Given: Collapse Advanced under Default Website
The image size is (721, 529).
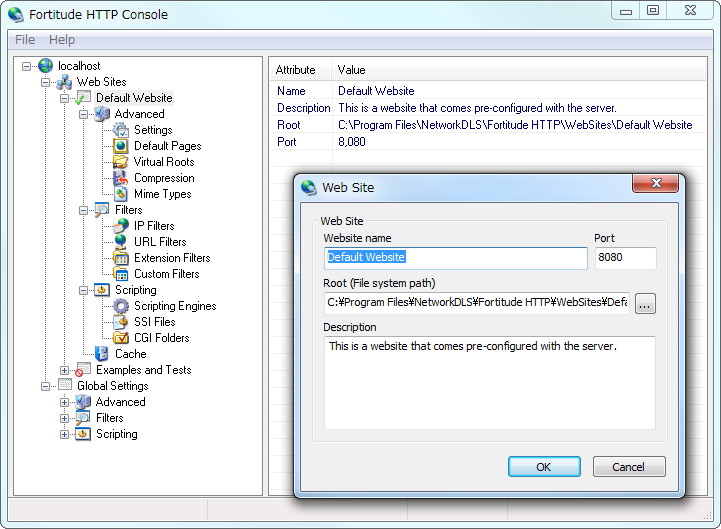Looking at the screenshot, I should pos(83,114).
